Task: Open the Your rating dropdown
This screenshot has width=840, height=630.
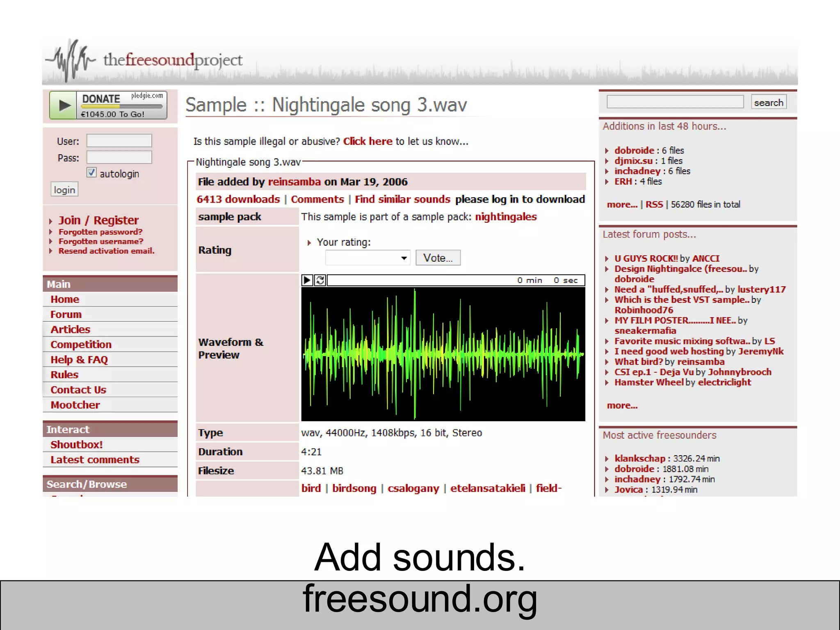Action: (x=368, y=258)
